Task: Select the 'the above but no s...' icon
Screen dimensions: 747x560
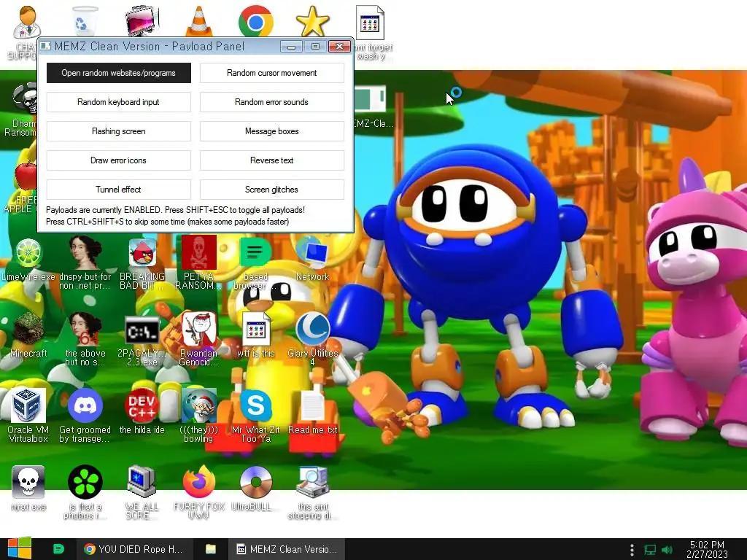Action: coord(85,339)
